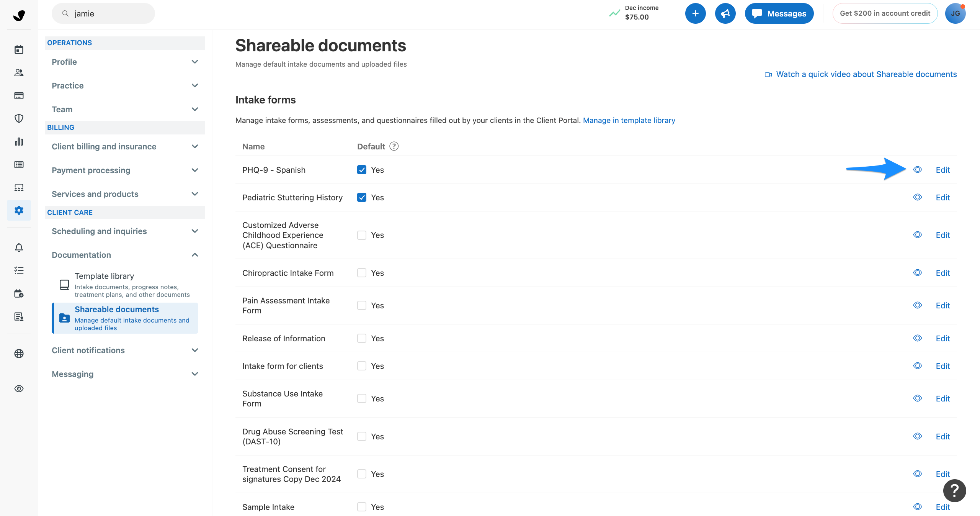Open Manage in template library link
980x516 pixels.
point(629,120)
